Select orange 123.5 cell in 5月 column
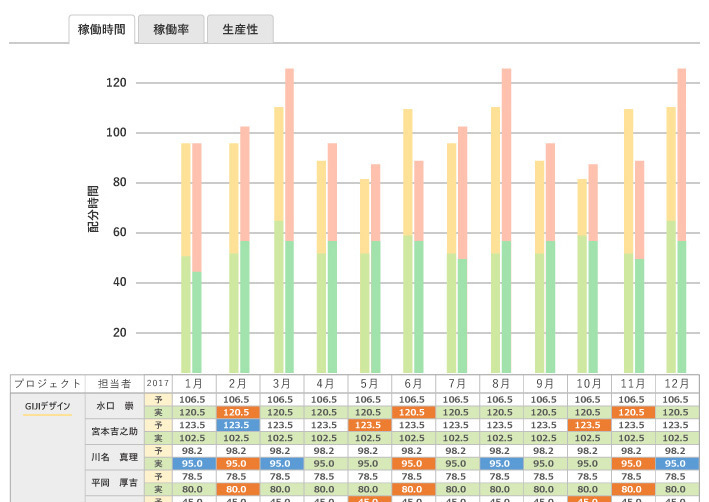The image size is (709, 502). coord(369,424)
